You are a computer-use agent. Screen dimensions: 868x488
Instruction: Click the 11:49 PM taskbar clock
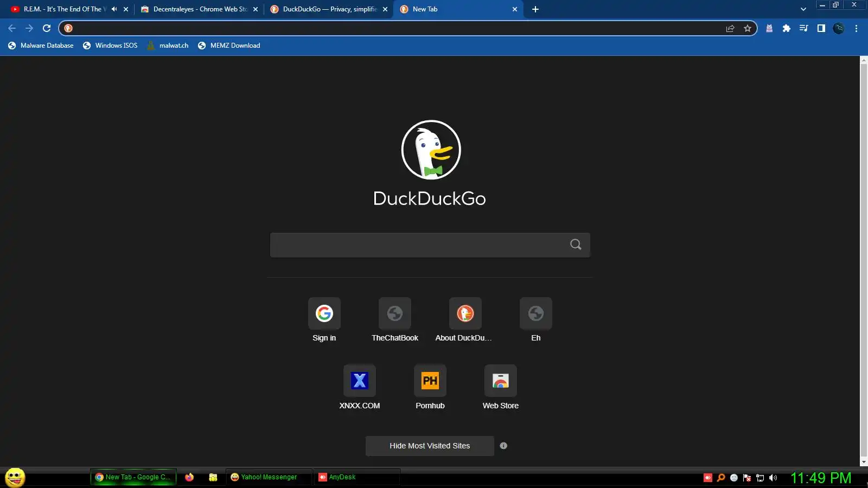click(x=821, y=478)
